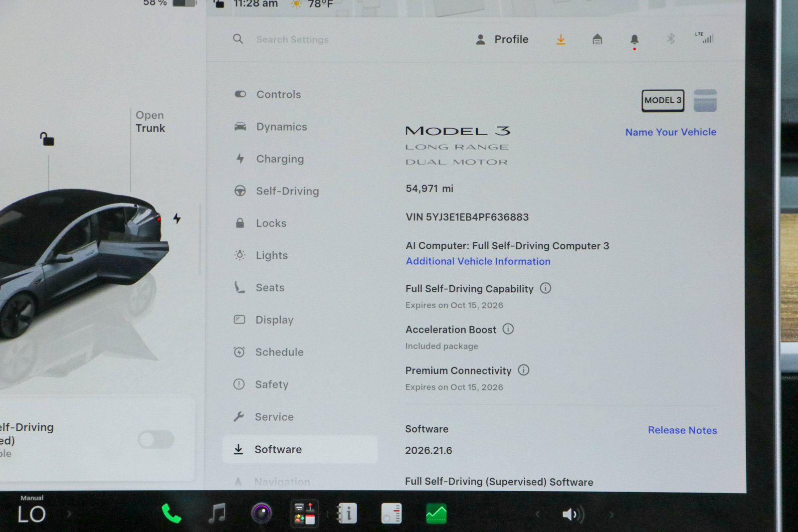Open the Self-Driving settings menu
Viewport: 798px width, 532px height.
[277, 191]
